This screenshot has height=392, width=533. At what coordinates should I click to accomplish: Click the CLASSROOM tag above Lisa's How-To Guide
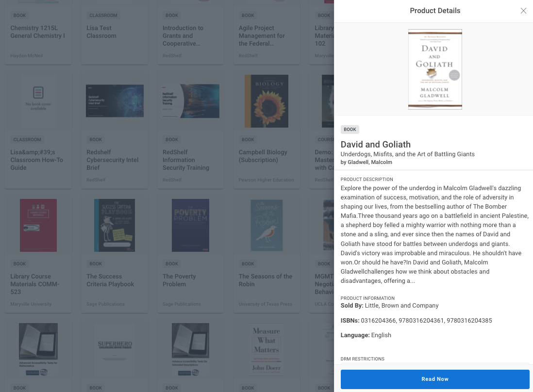(x=27, y=140)
